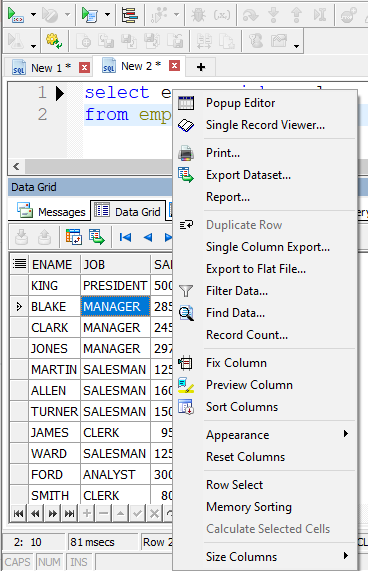Select Preview Column menu entry
The image size is (368, 571).
pyautogui.click(x=249, y=385)
